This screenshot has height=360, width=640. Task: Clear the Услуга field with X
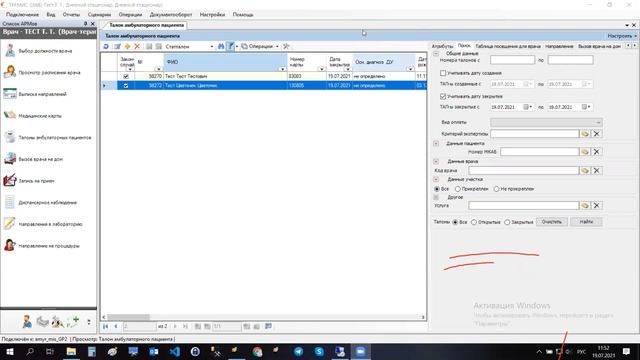[x=596, y=205]
